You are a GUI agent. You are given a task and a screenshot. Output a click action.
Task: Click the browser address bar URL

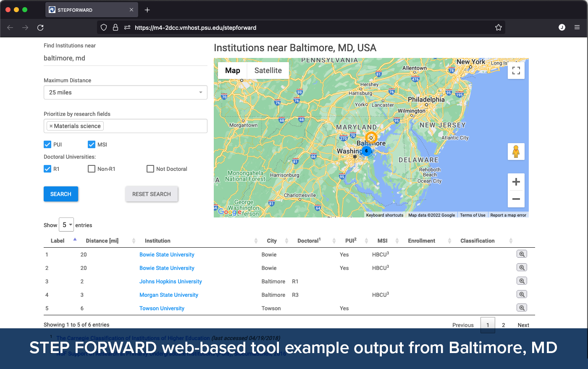pos(195,28)
